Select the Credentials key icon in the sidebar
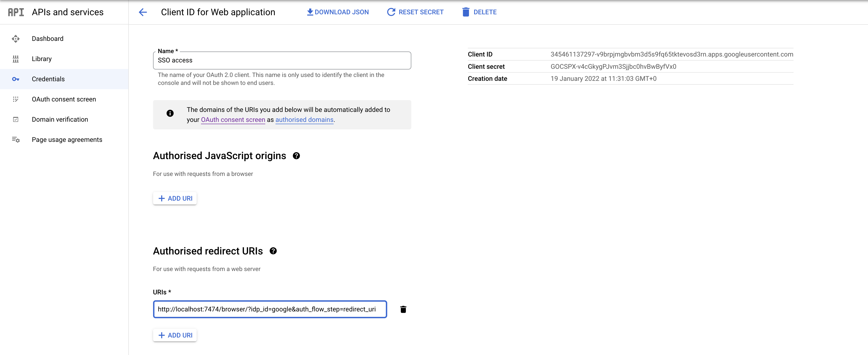 16,79
